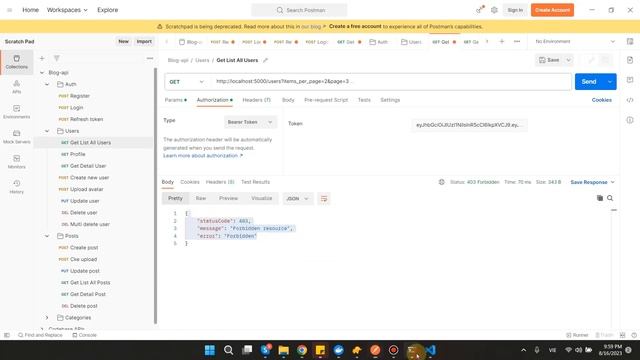This screenshot has width=640, height=360.
Task: Click the pencil icon to rename request
Action: tap(265, 60)
